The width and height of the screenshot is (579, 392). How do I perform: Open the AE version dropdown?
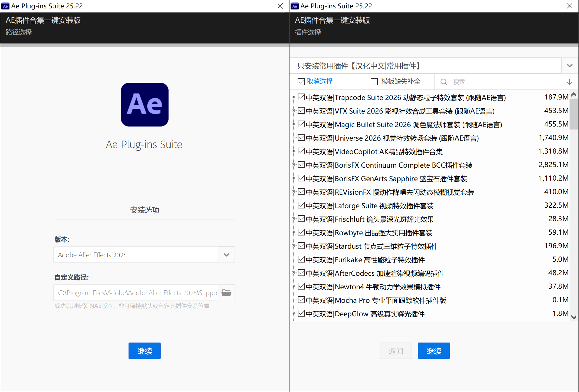(x=226, y=255)
